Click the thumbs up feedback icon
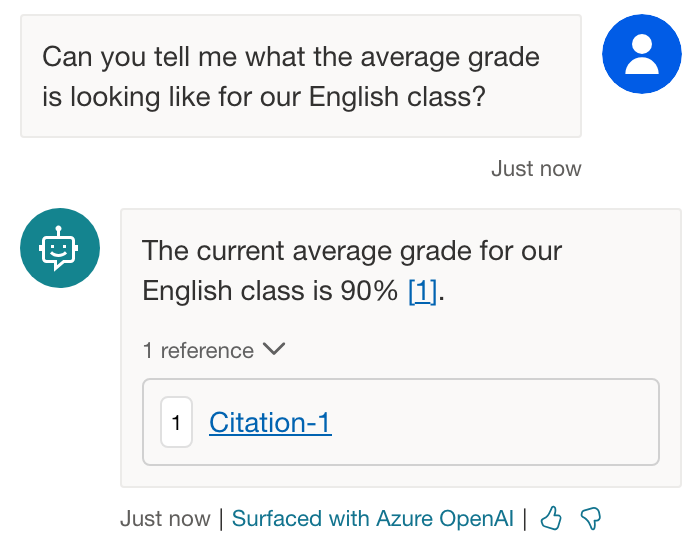 (551, 518)
